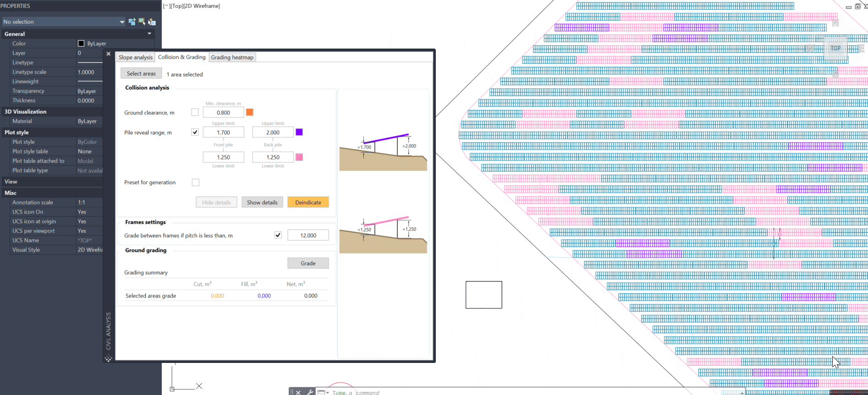Click the Select Objects icon in Properties
Screen dimensions: 868x395
click(142, 22)
